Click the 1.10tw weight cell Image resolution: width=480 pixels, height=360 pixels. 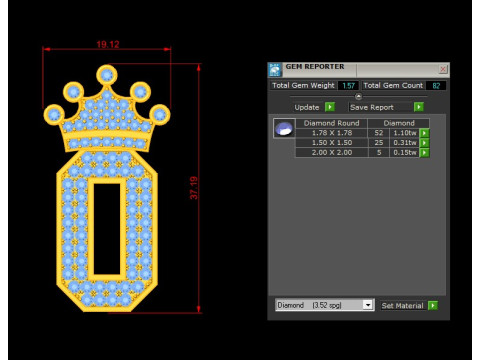pos(404,133)
